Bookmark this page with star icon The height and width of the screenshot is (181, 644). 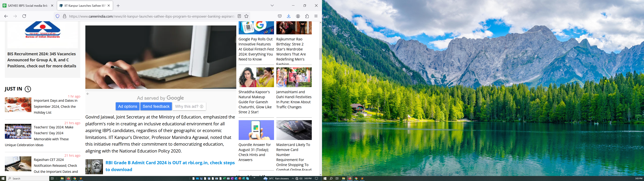[x=246, y=16]
